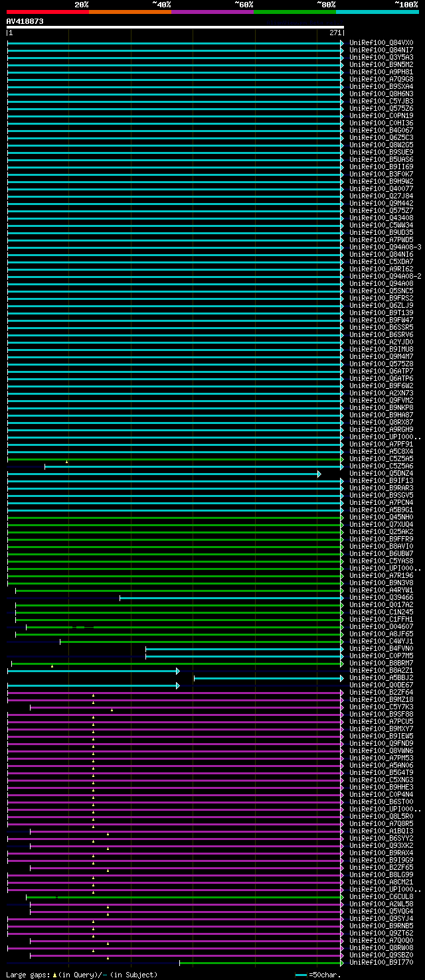The width and height of the screenshot is (425, 980).
Task: Open hit UniRef100_Q84VX0
Action: pyautogui.click(x=381, y=42)
